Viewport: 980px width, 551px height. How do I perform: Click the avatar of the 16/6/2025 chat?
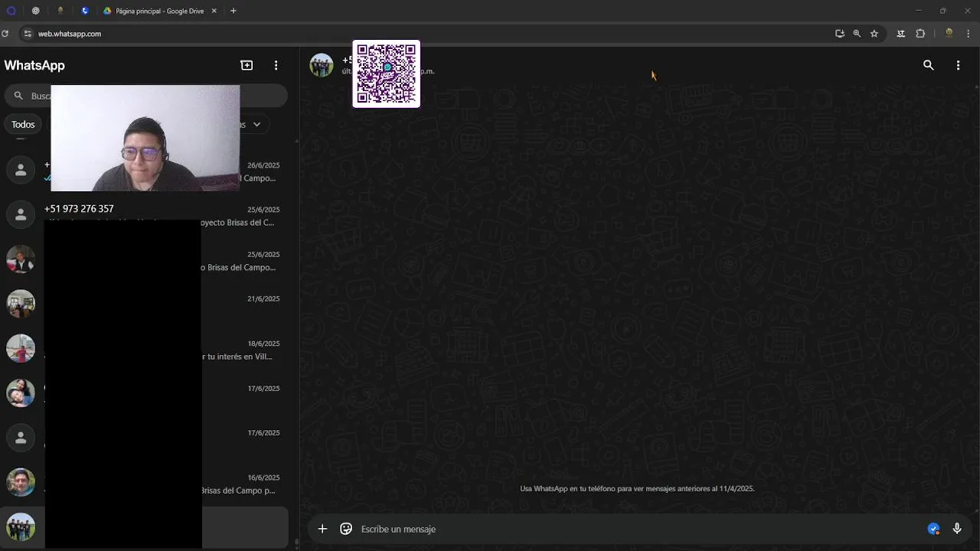21,482
